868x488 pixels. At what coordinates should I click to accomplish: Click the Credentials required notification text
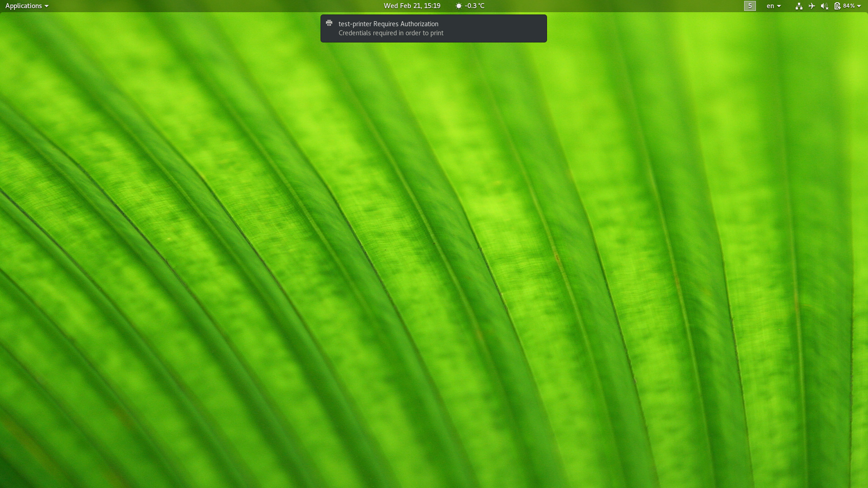pos(391,33)
